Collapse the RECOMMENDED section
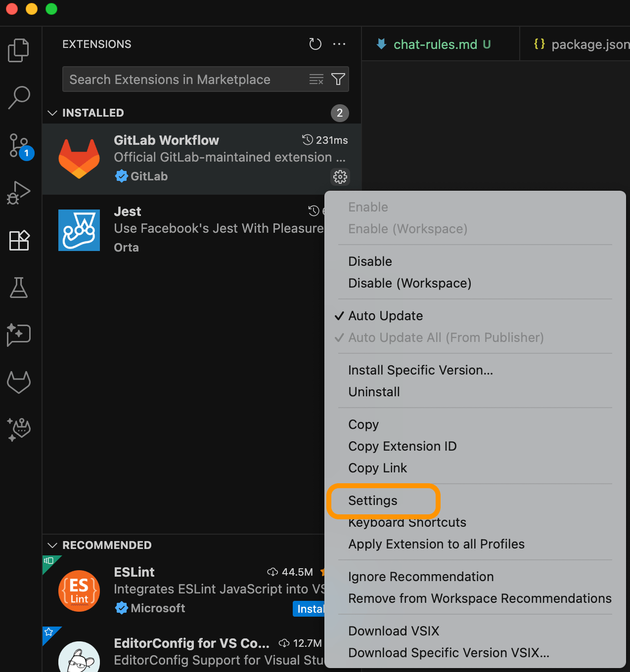The height and width of the screenshot is (672, 630). (x=52, y=545)
